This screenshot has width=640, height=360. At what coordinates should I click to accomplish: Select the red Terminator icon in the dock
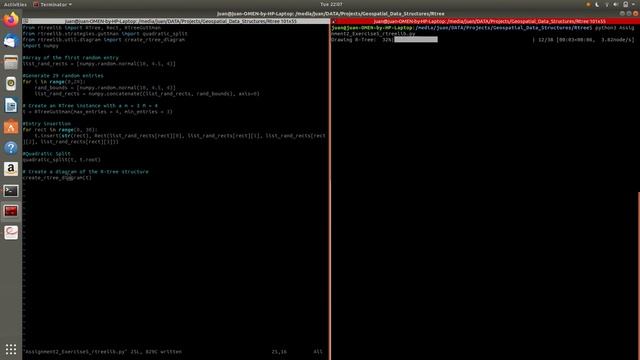(11, 211)
